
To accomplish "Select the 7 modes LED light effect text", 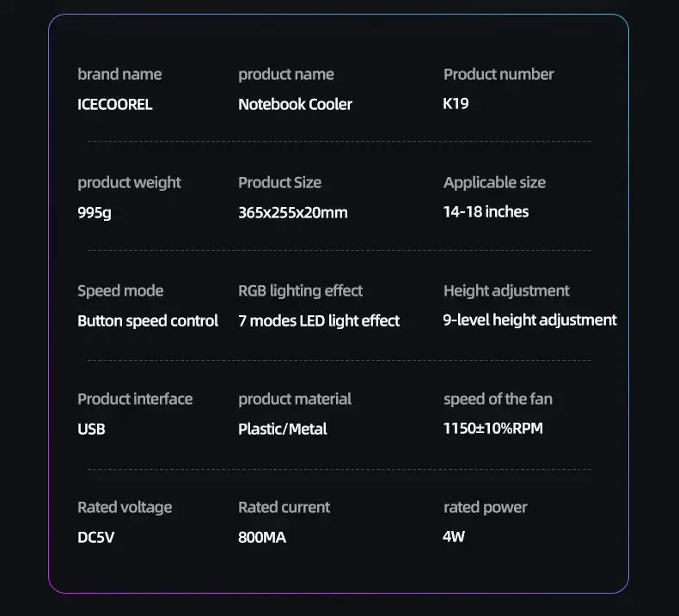I will [x=319, y=321].
